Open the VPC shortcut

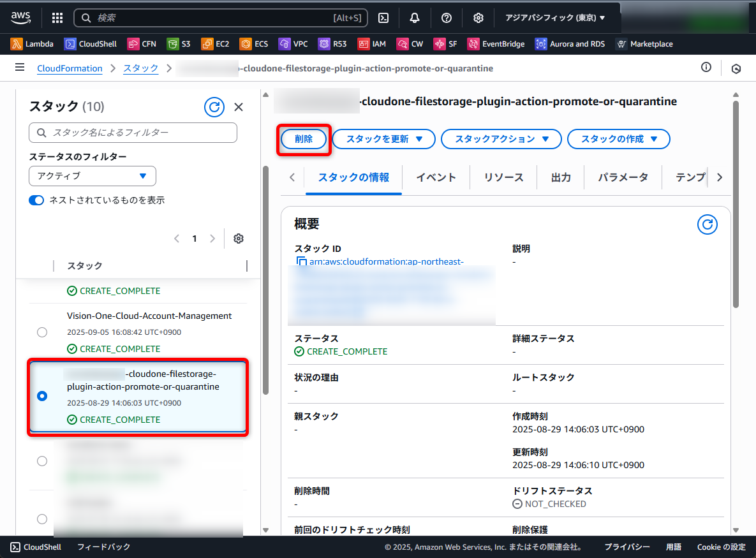pyautogui.click(x=293, y=44)
